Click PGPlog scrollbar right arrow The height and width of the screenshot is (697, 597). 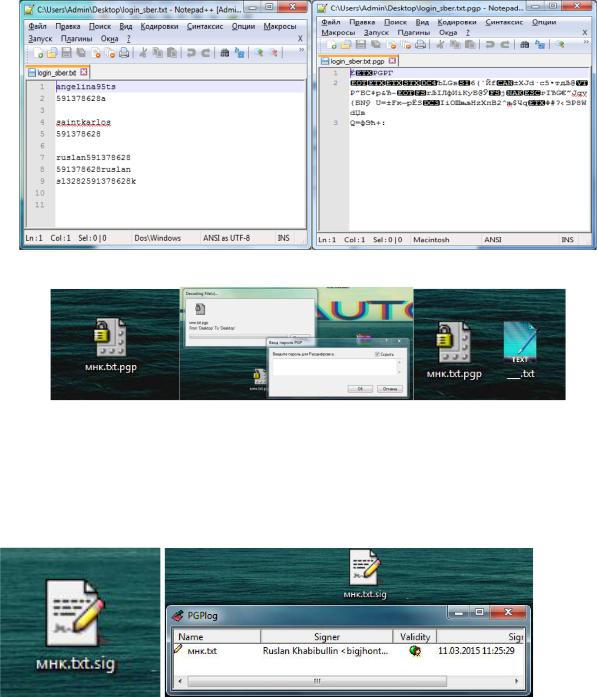[x=516, y=681]
